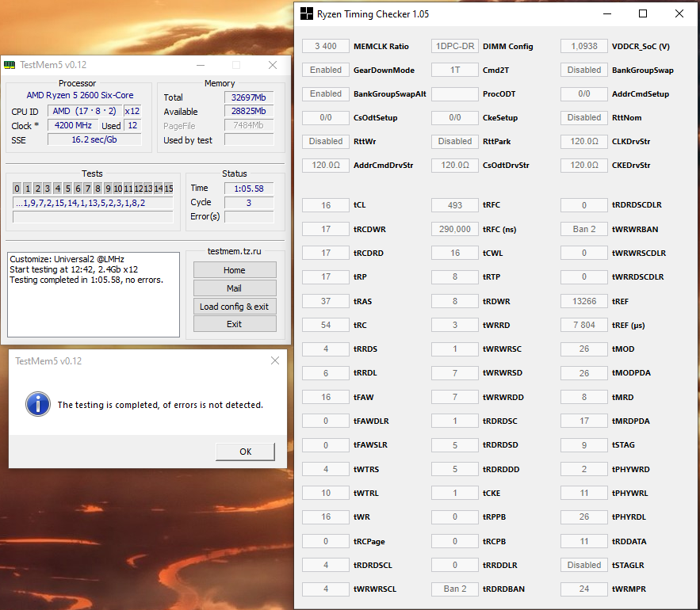Click Load config & exit button
Viewport: 700px width, 610px height.
pos(235,307)
